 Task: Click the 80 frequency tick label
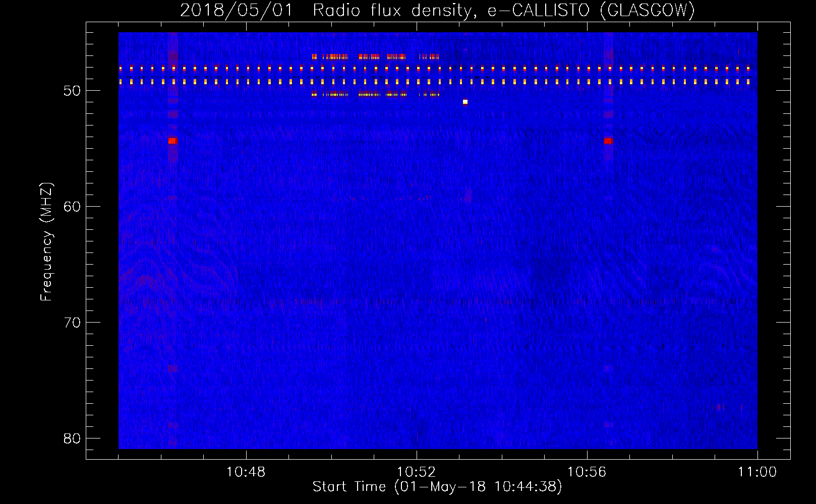pos(72,438)
